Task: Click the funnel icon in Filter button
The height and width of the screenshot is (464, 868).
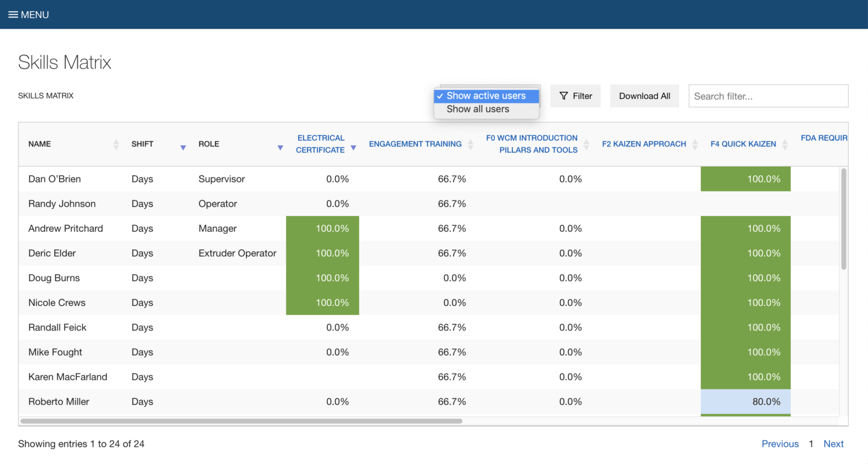Action: pyautogui.click(x=563, y=96)
